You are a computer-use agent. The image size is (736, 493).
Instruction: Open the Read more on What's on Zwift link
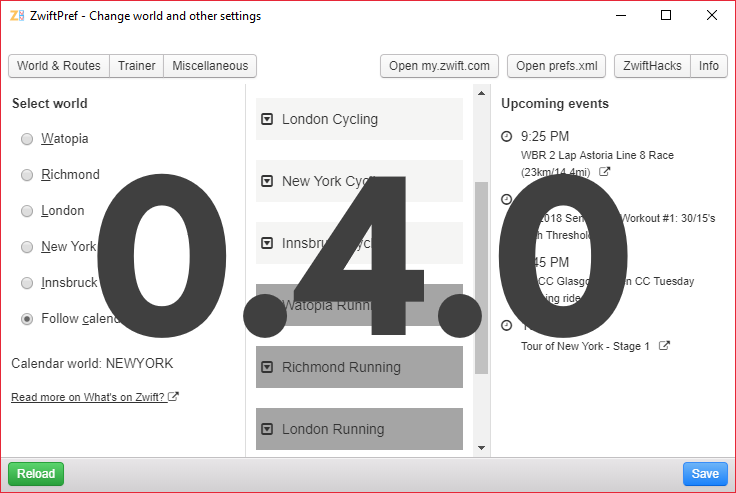pyautogui.click(x=88, y=397)
